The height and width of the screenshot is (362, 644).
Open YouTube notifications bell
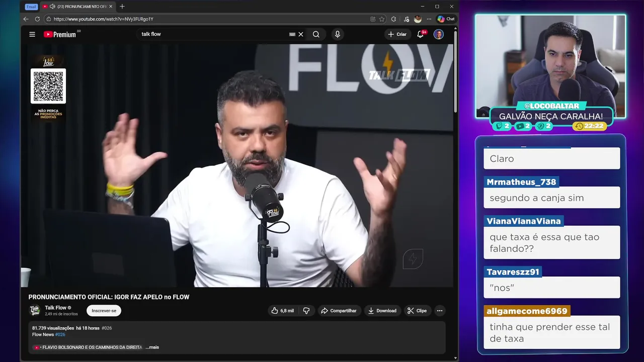(421, 34)
